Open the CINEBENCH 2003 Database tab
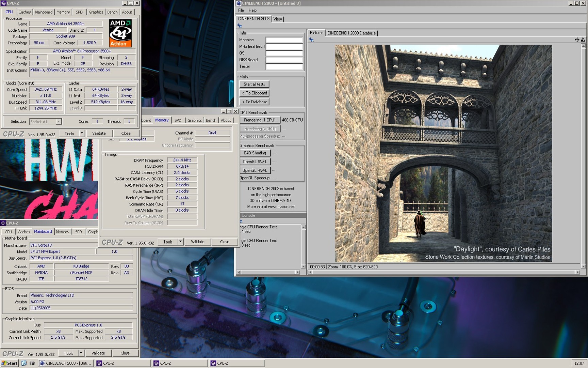 352,33
